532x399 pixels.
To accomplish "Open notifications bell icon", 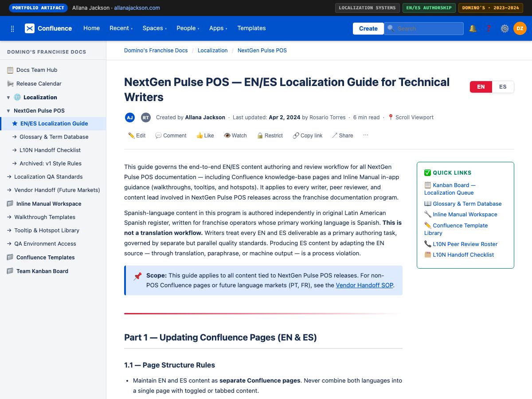I will [x=473, y=28].
